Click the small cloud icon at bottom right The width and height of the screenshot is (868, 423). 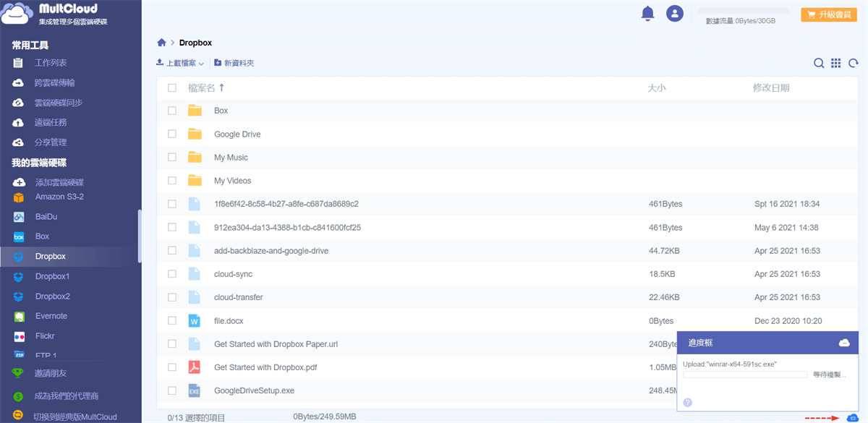coord(851,418)
